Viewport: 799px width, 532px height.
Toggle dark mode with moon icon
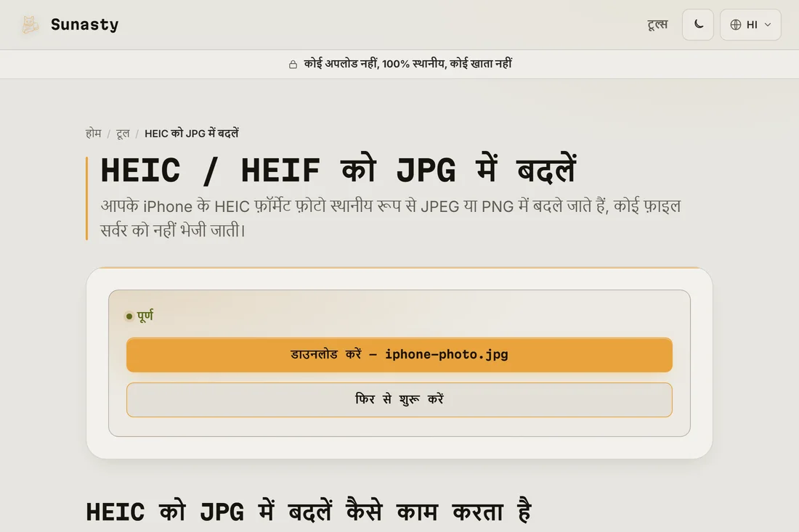tap(698, 25)
